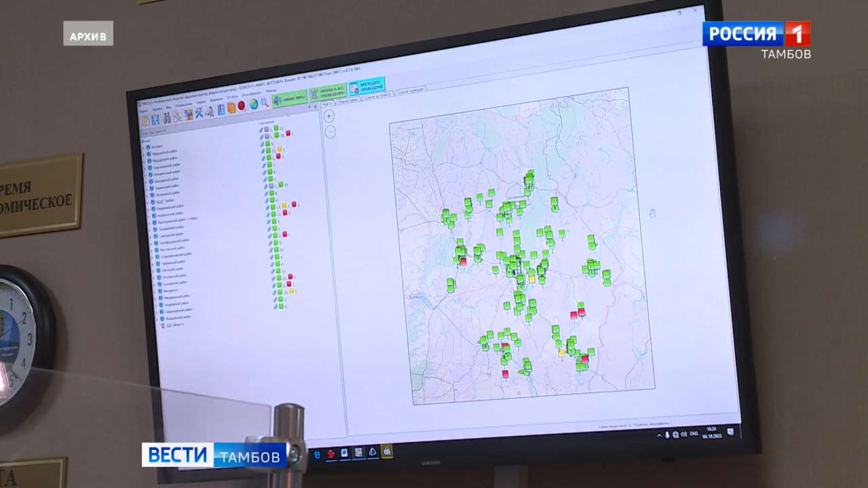Image resolution: width=868 pixels, height=488 pixels.
Task: Switch input language via ENG indicator
Action: (694, 434)
